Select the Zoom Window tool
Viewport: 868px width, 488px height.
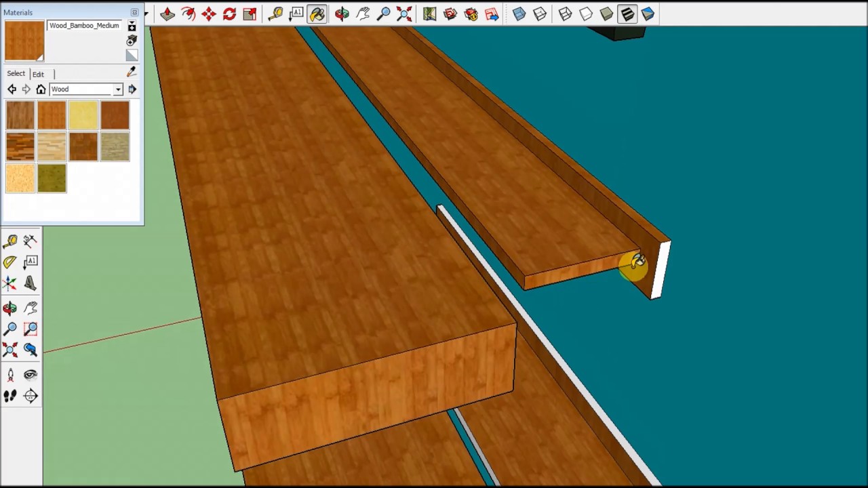coord(30,329)
